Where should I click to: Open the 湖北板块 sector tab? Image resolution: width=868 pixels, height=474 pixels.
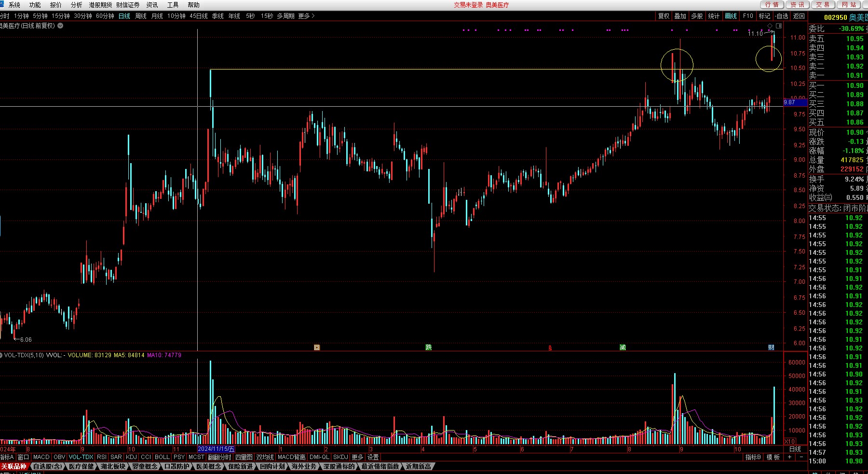(113, 466)
